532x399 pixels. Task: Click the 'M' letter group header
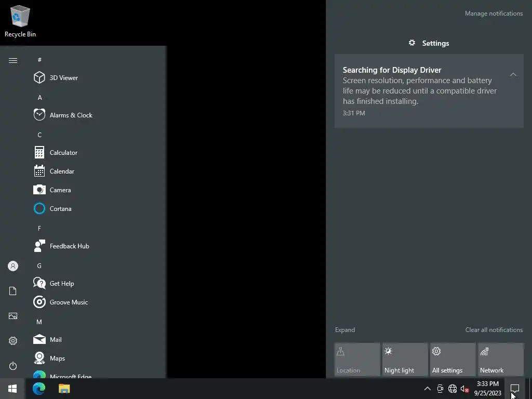pyautogui.click(x=39, y=322)
